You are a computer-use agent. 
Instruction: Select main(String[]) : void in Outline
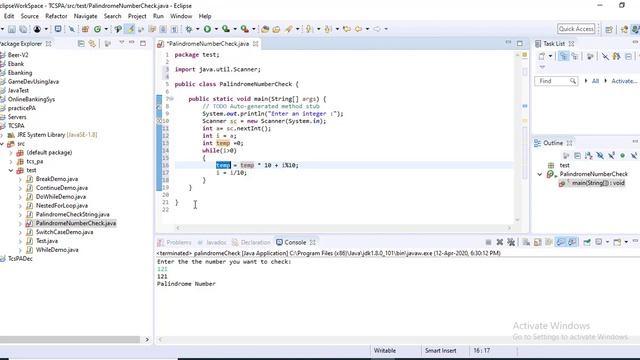coord(598,183)
